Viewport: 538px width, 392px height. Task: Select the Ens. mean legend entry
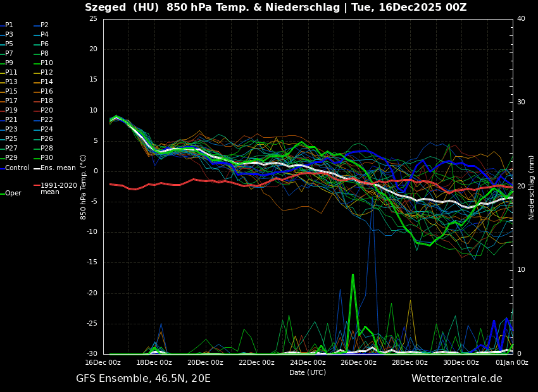pyautogui.click(x=58, y=168)
